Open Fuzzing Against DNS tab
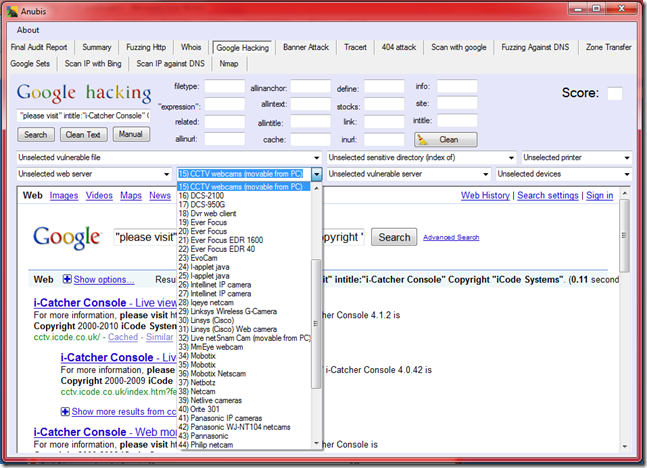The width and height of the screenshot is (647, 468). click(x=535, y=47)
